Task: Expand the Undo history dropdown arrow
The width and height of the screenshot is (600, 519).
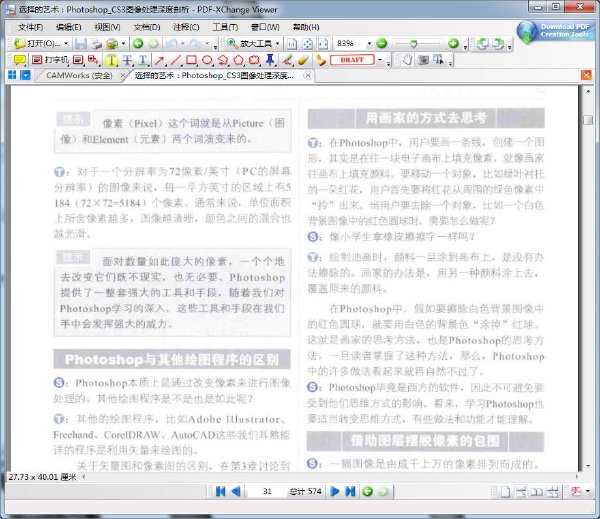Action: (183, 44)
